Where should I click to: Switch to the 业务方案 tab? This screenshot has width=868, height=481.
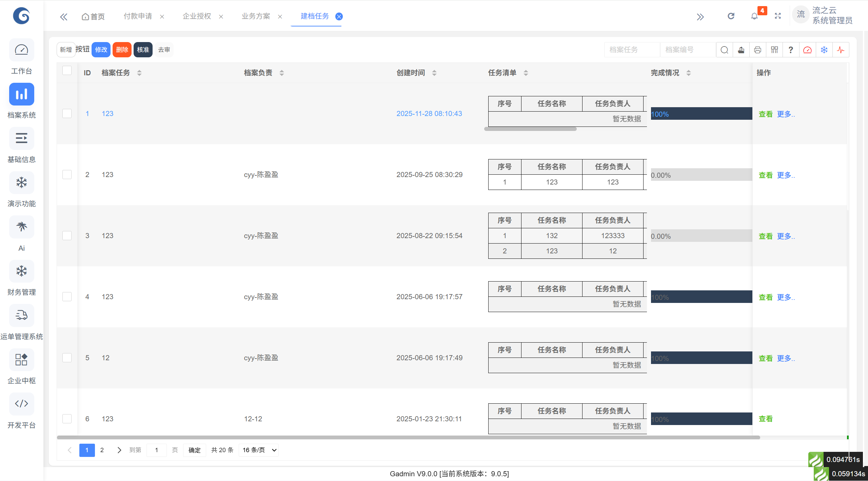coord(256,16)
